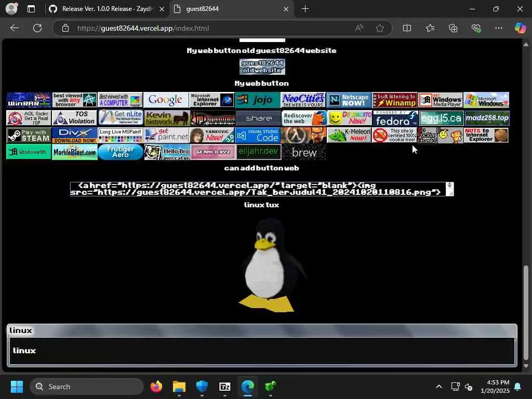
Task: Open the fedora powered-by badge
Action: pos(395,118)
